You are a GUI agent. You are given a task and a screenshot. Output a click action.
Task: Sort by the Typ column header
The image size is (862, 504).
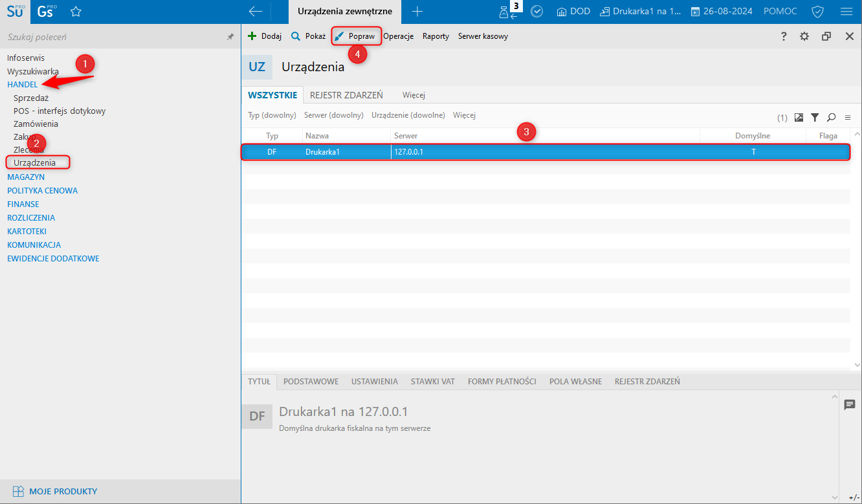coord(272,136)
